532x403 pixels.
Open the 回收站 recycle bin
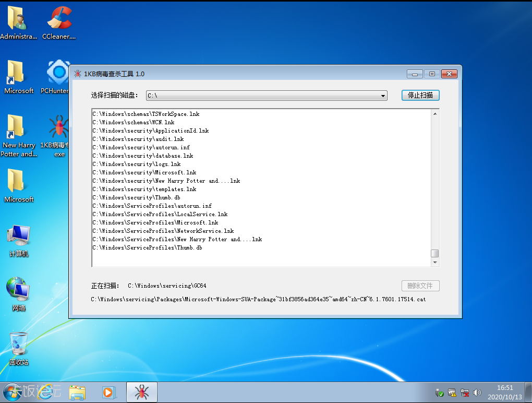point(18,349)
